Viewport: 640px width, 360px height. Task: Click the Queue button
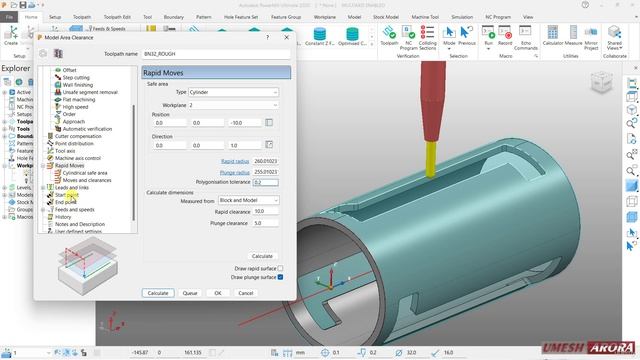[x=190, y=293]
